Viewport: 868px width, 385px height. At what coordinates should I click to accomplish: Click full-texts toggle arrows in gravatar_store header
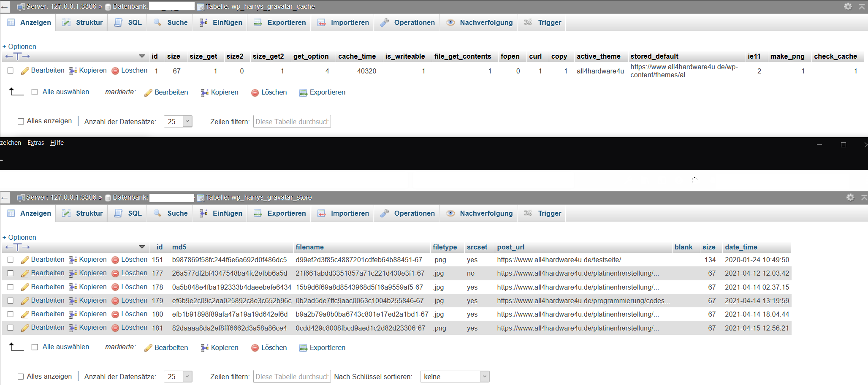click(x=17, y=247)
